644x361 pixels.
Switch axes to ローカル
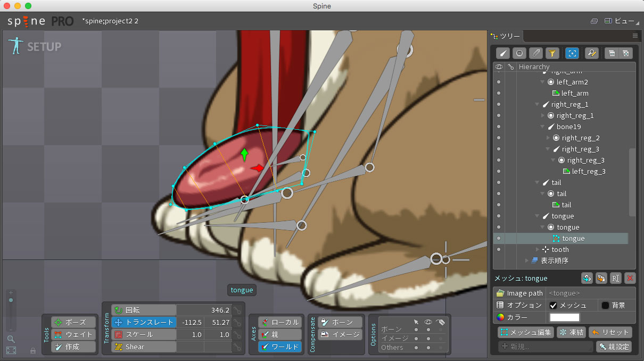coord(280,322)
